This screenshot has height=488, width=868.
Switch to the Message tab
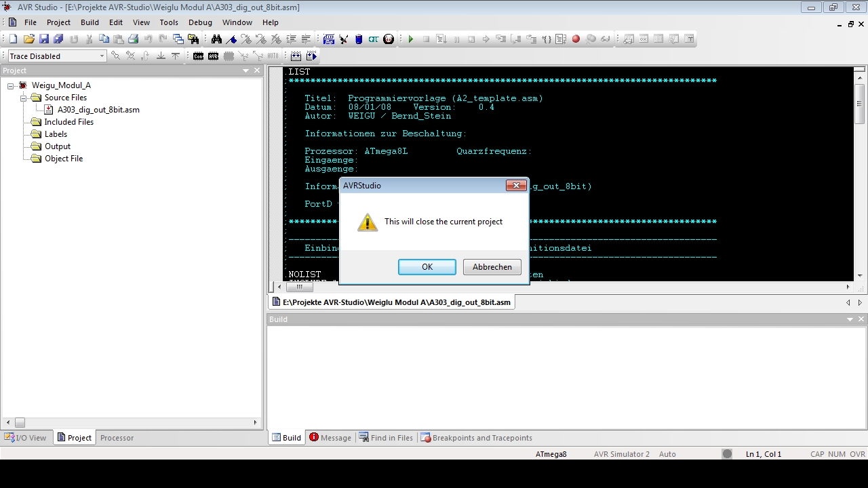click(x=330, y=438)
